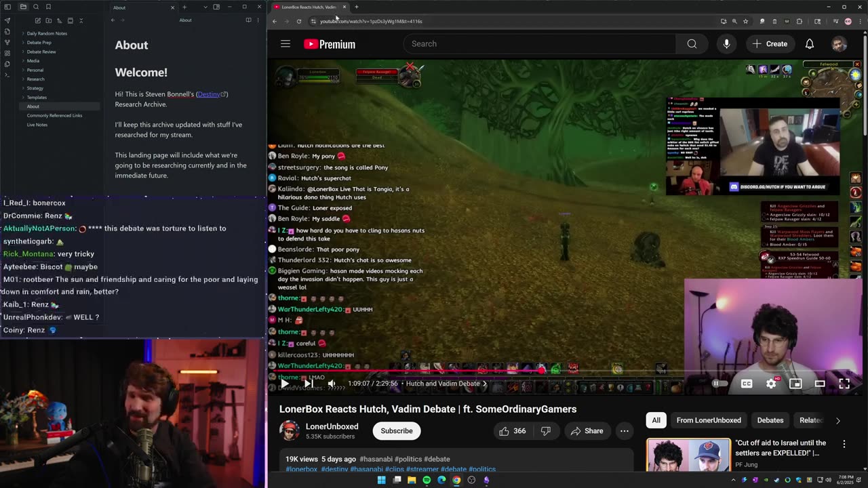Open the search pane in Obsidian
This screenshot has width=868, height=488.
tap(36, 7)
